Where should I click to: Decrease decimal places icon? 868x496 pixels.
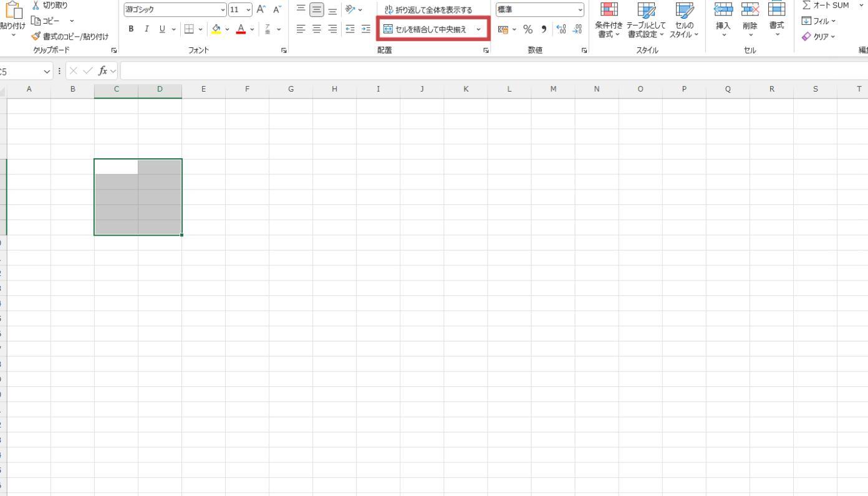[577, 29]
